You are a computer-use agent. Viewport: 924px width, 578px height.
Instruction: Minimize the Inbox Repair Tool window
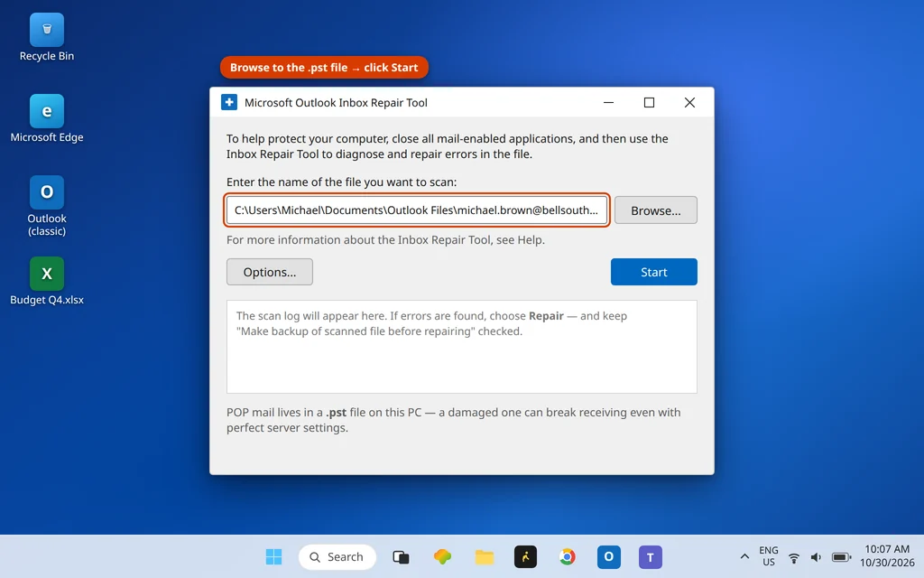(609, 102)
